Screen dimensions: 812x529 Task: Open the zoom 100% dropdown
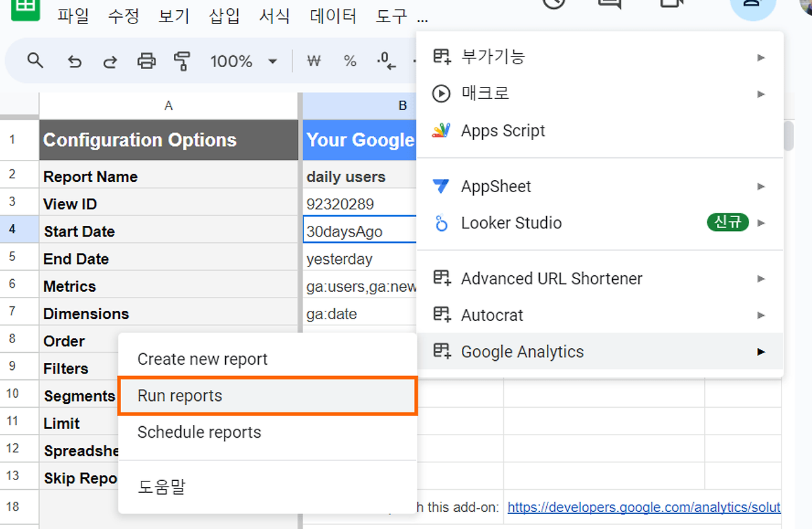(244, 62)
